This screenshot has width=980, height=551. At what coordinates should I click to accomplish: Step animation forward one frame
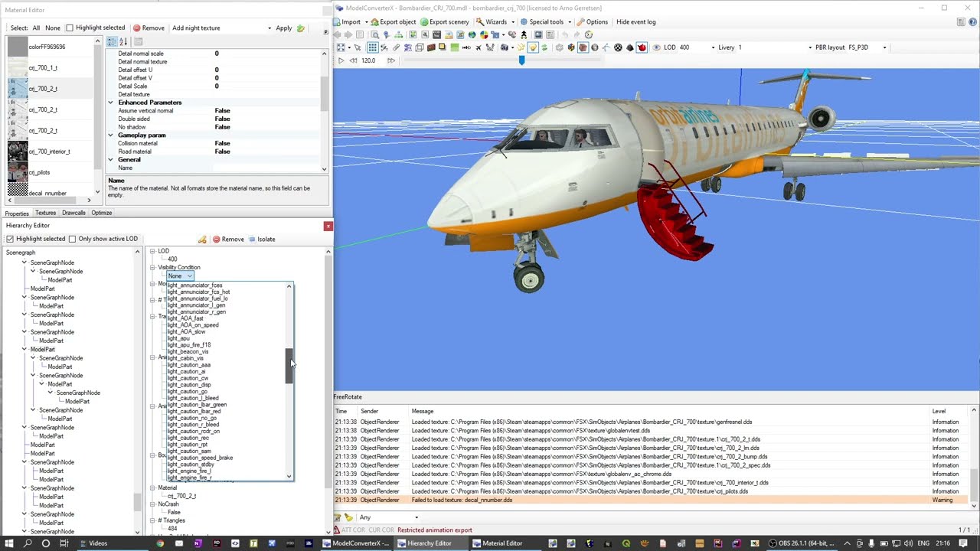tap(391, 60)
